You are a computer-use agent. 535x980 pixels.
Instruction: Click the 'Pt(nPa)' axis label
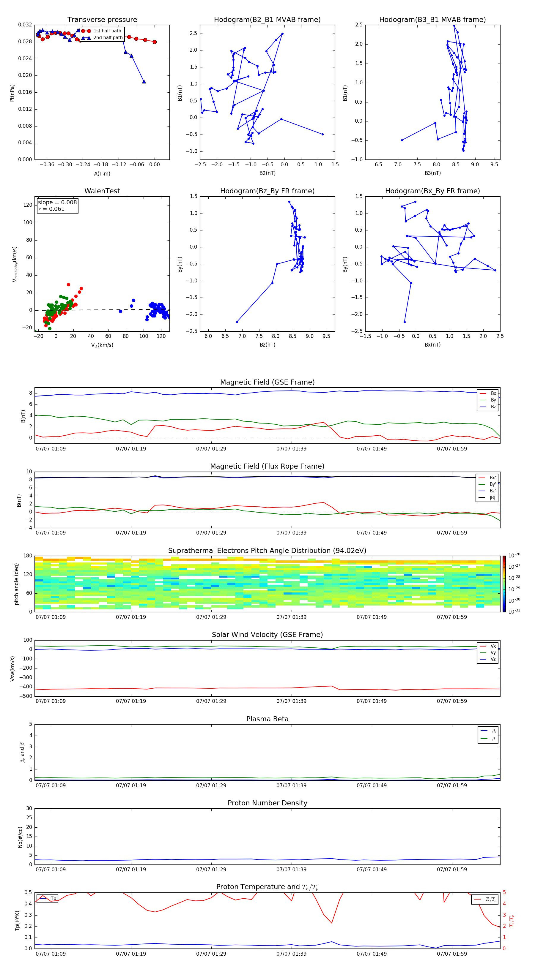click(12, 92)
